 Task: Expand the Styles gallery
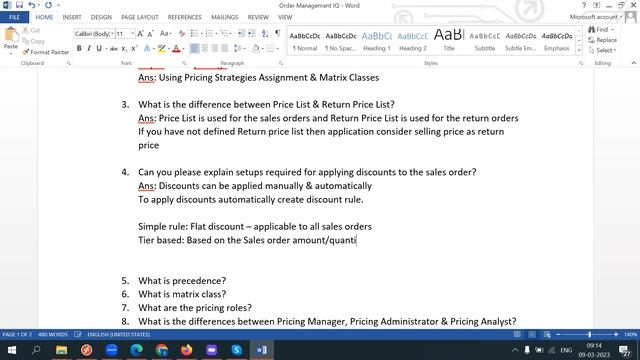coord(579,51)
